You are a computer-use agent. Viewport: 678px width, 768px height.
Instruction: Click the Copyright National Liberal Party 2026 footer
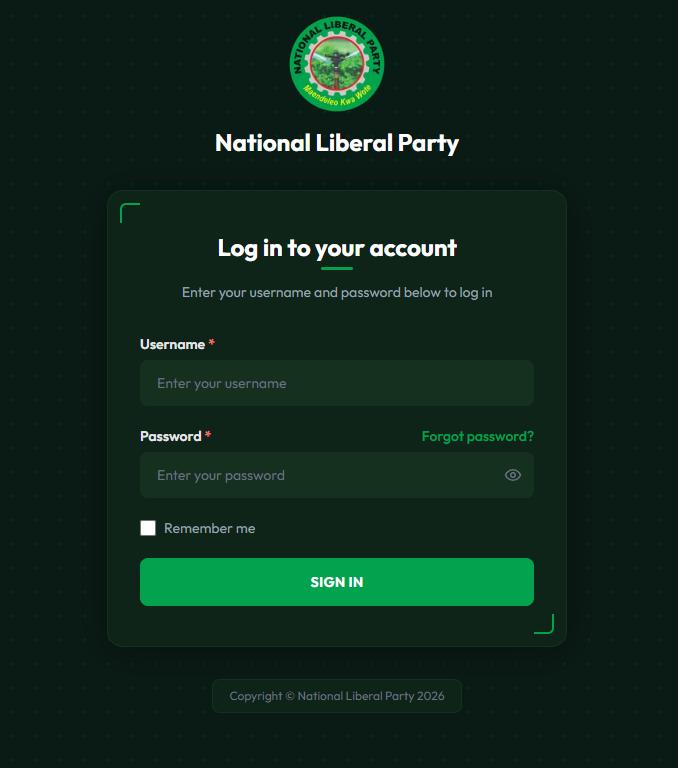coord(337,696)
